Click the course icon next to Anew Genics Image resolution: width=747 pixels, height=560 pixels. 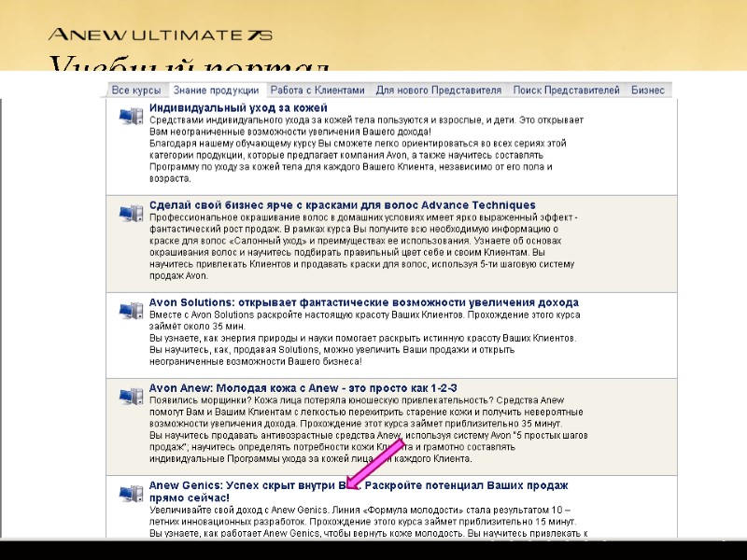[x=131, y=494]
